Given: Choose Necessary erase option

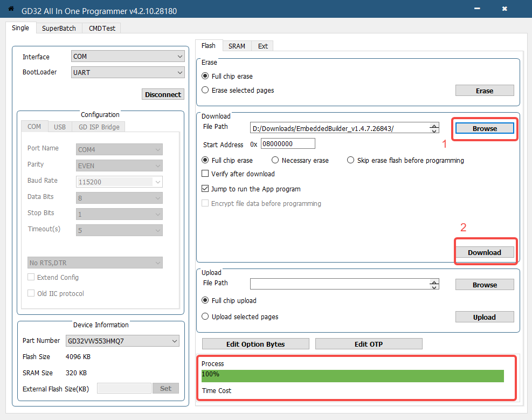Looking at the screenshot, I should [275, 160].
